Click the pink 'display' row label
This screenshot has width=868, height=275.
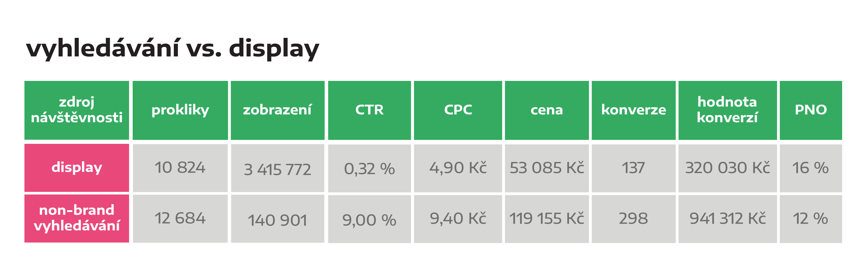tap(77, 168)
